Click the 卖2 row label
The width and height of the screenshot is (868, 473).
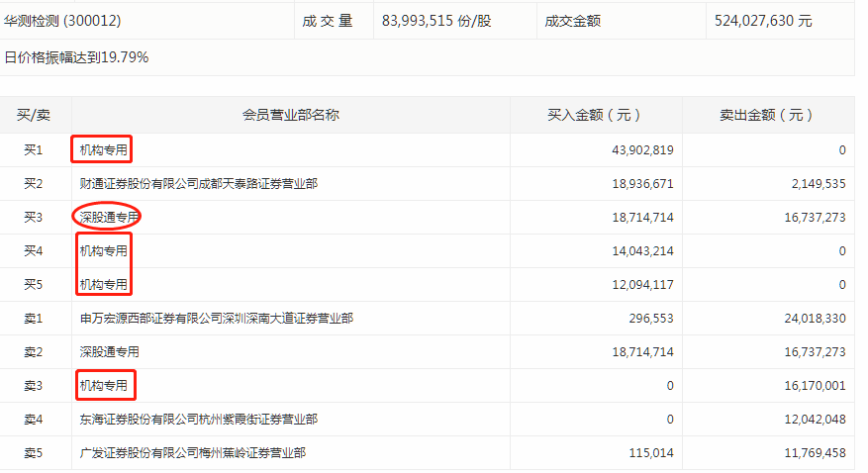[x=34, y=352]
